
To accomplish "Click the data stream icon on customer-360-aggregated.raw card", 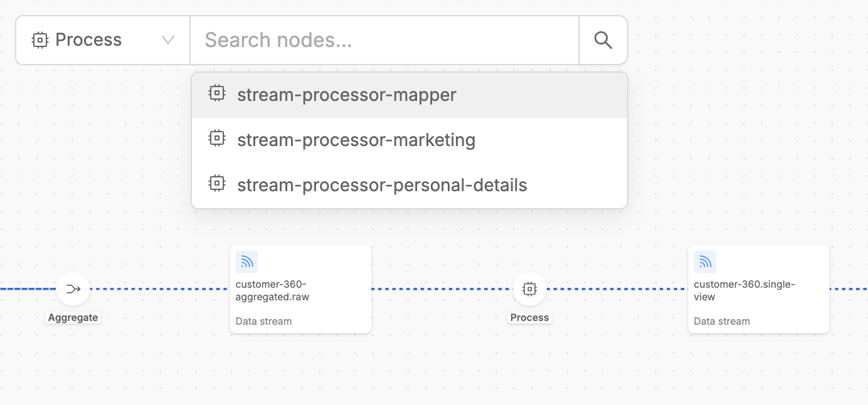I will 246,261.
